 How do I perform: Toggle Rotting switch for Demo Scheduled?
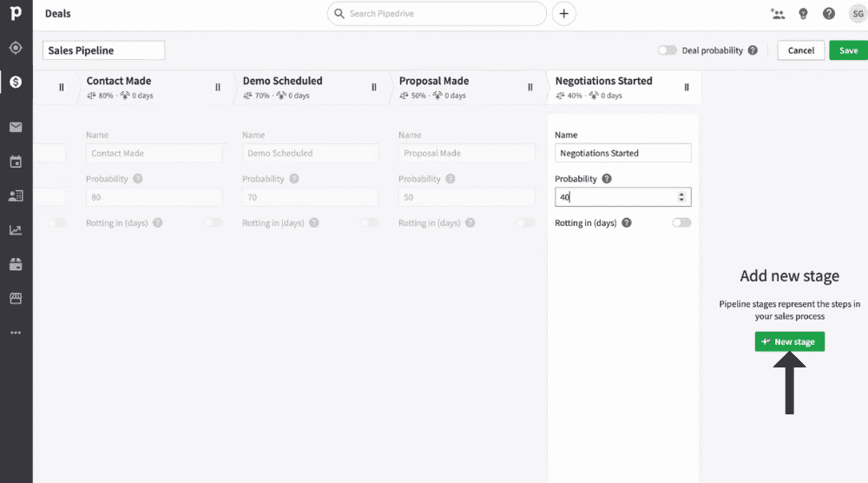pos(369,222)
